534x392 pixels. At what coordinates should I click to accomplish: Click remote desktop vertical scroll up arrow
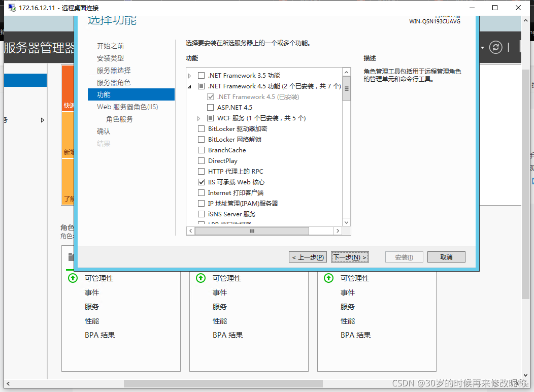click(x=525, y=20)
